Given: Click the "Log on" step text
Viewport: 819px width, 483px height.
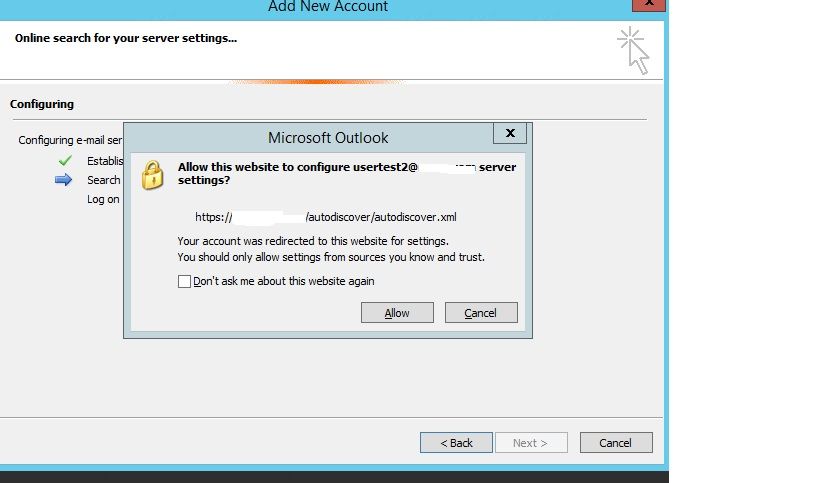Looking at the screenshot, I should 103,199.
